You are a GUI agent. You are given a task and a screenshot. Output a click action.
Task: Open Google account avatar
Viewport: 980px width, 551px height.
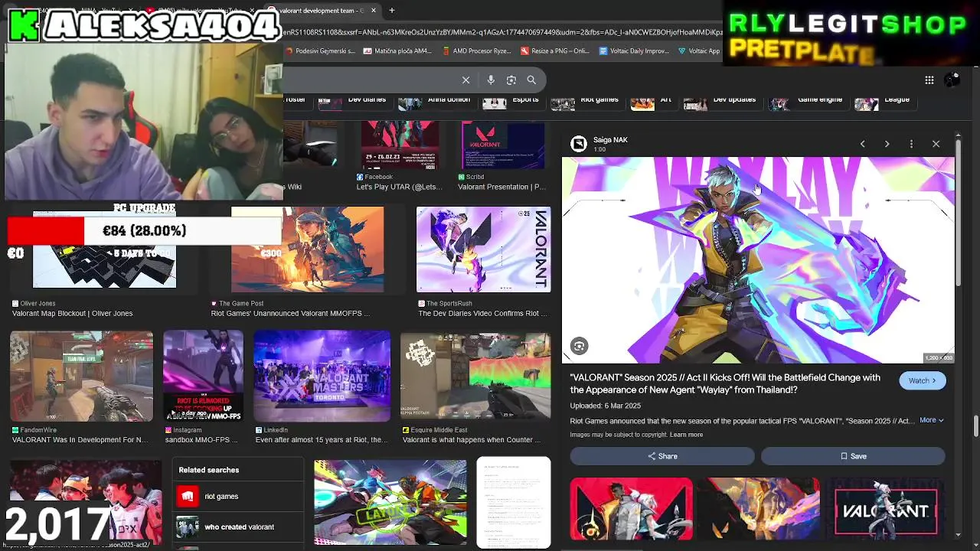coord(952,80)
